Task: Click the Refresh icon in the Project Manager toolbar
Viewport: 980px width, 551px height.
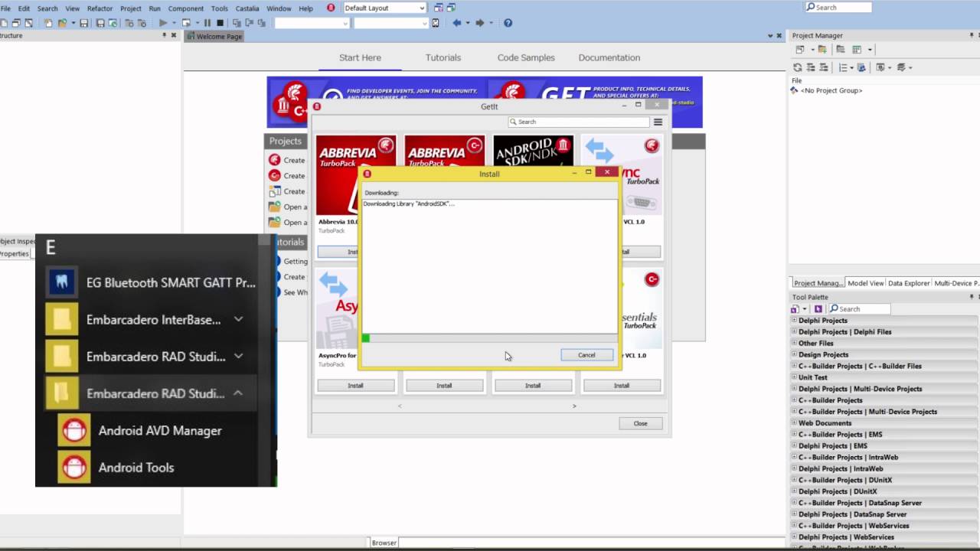Action: pos(798,67)
